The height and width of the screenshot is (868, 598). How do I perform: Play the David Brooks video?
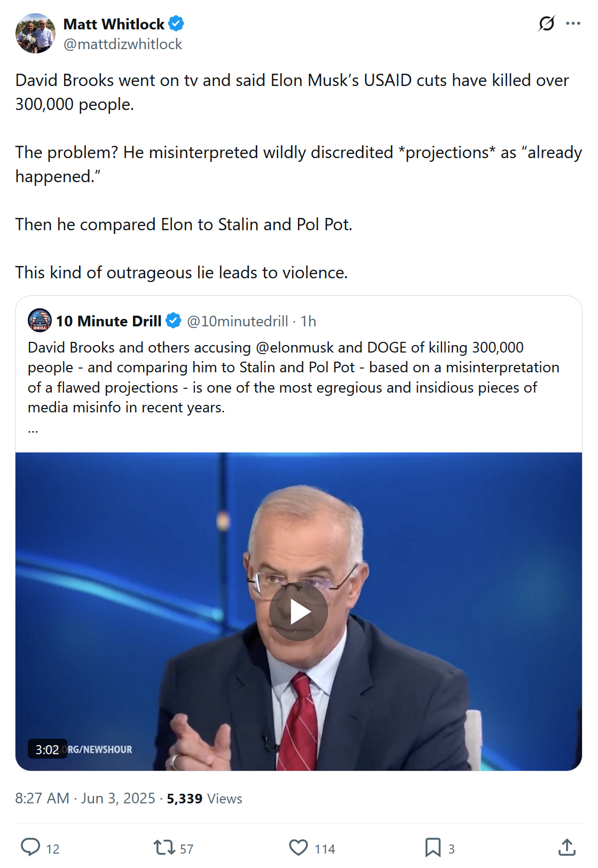click(298, 612)
